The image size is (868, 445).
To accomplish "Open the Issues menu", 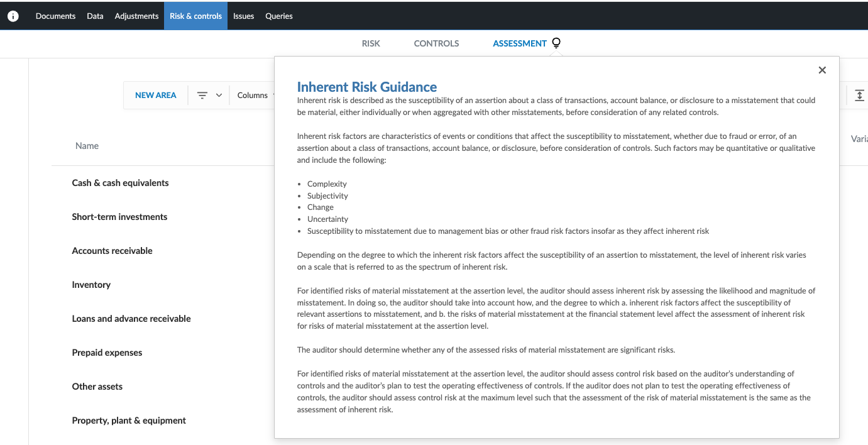I will 243,16.
